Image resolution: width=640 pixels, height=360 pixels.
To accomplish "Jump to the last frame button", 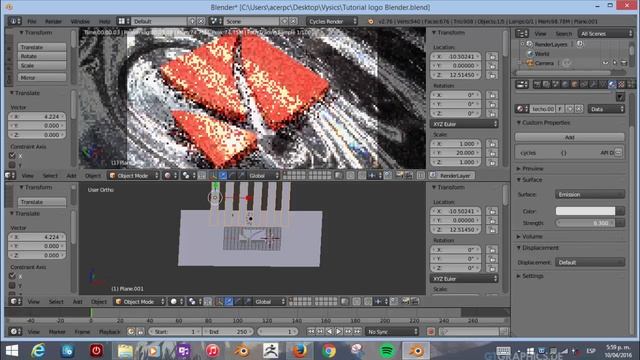I will (x=358, y=332).
